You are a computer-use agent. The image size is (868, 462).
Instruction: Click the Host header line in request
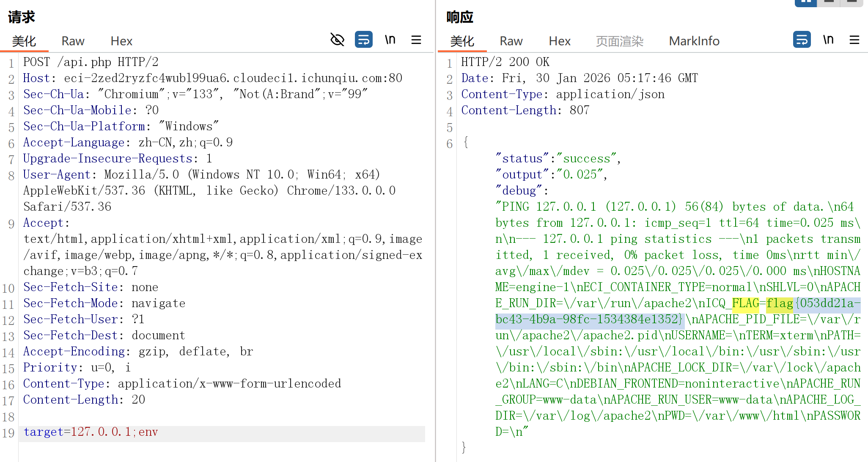tap(212, 78)
